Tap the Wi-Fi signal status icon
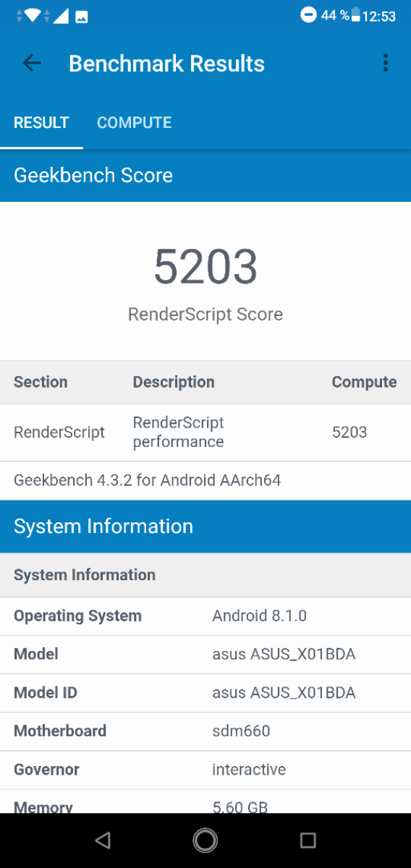The width and height of the screenshot is (411, 868). click(32, 15)
